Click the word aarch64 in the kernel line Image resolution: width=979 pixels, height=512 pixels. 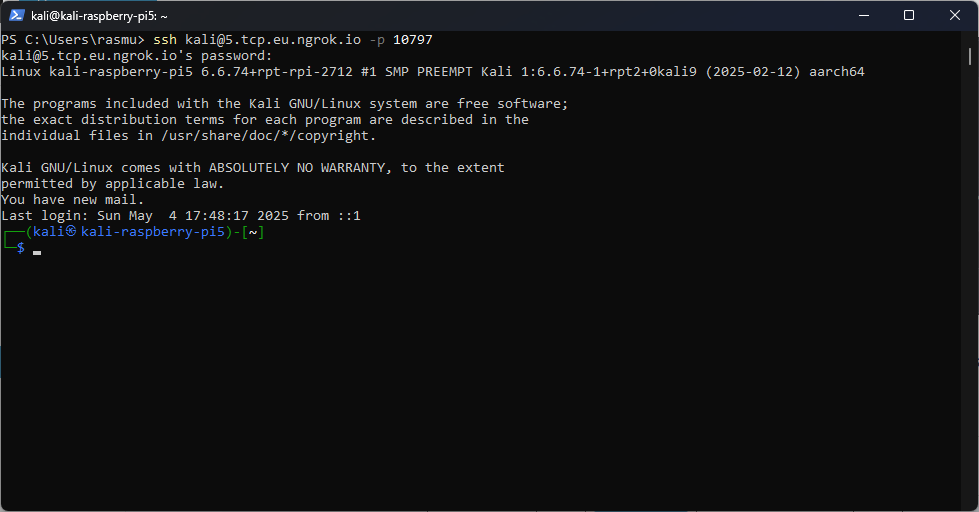[836, 72]
